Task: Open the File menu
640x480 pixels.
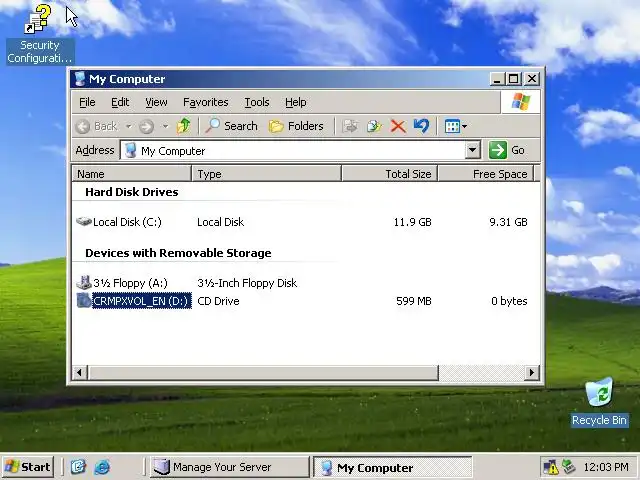Action: (87, 102)
